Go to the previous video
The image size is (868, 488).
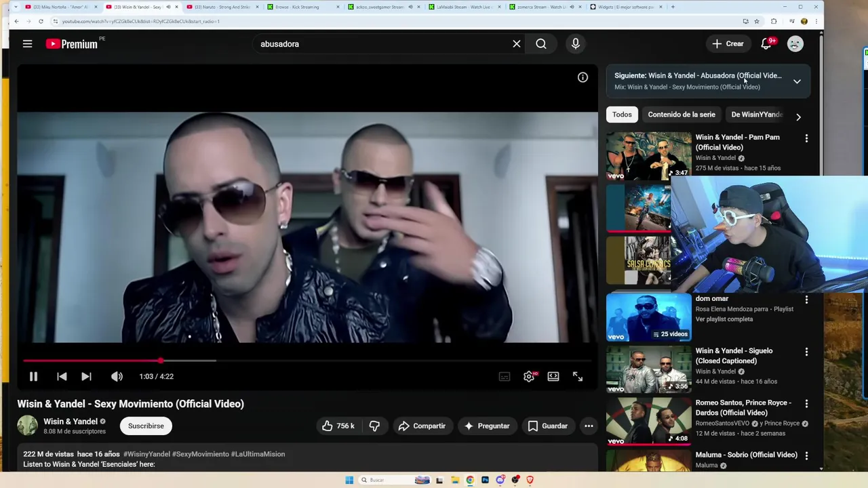(62, 377)
